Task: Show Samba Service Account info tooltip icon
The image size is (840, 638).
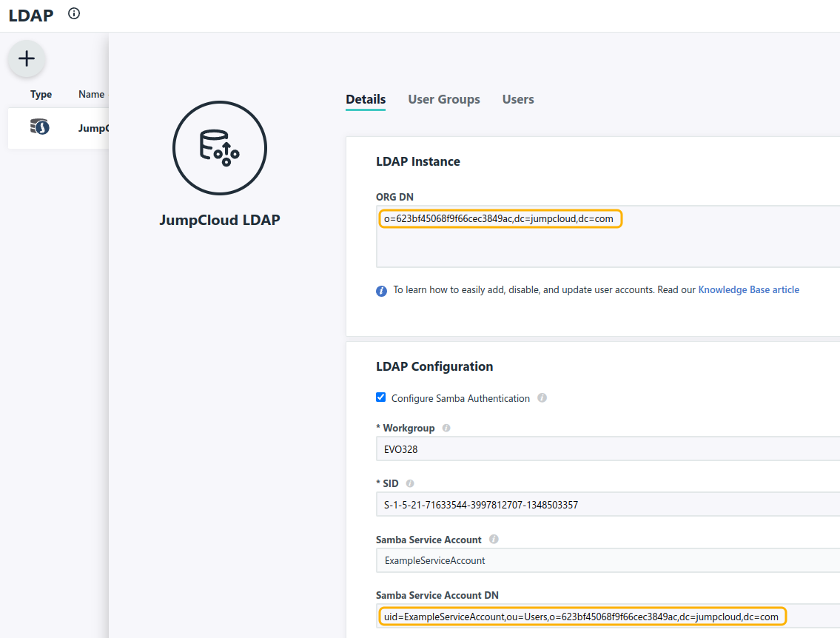Action: pos(494,540)
